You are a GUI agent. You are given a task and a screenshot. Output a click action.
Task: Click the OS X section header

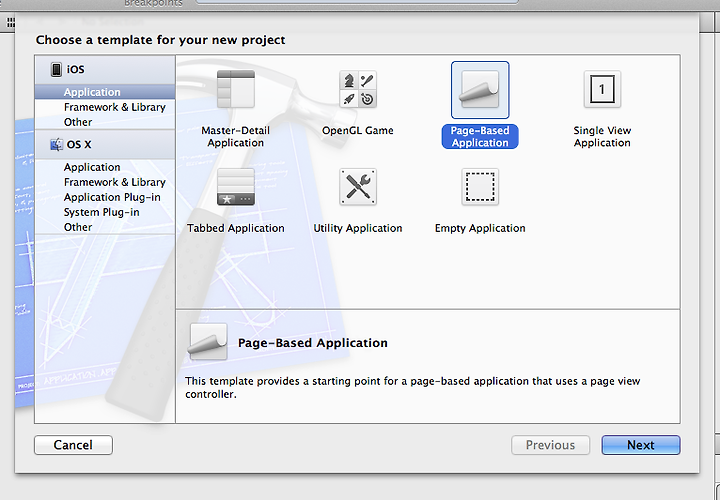pos(105,145)
